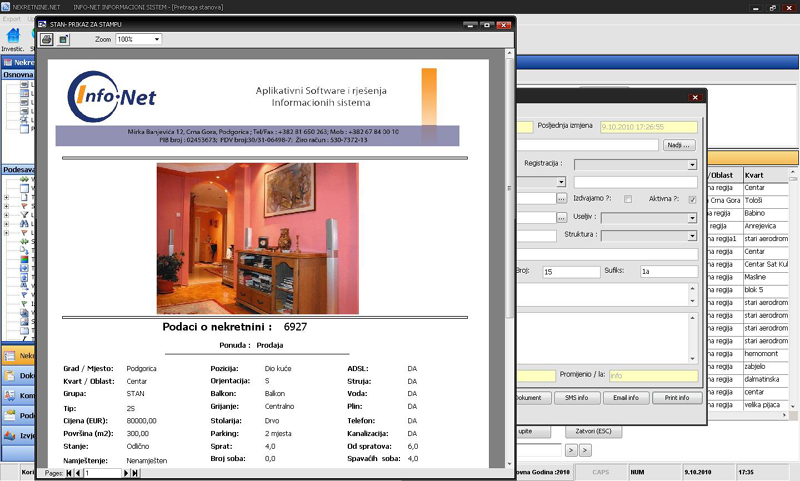Click the Info-Net logo in report
The width and height of the screenshot is (800, 481).
pos(112,96)
